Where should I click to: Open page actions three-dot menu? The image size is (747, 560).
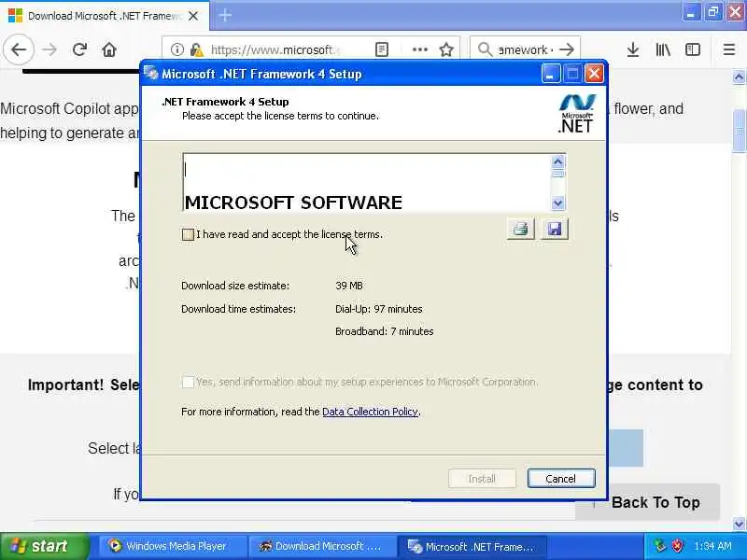419,49
